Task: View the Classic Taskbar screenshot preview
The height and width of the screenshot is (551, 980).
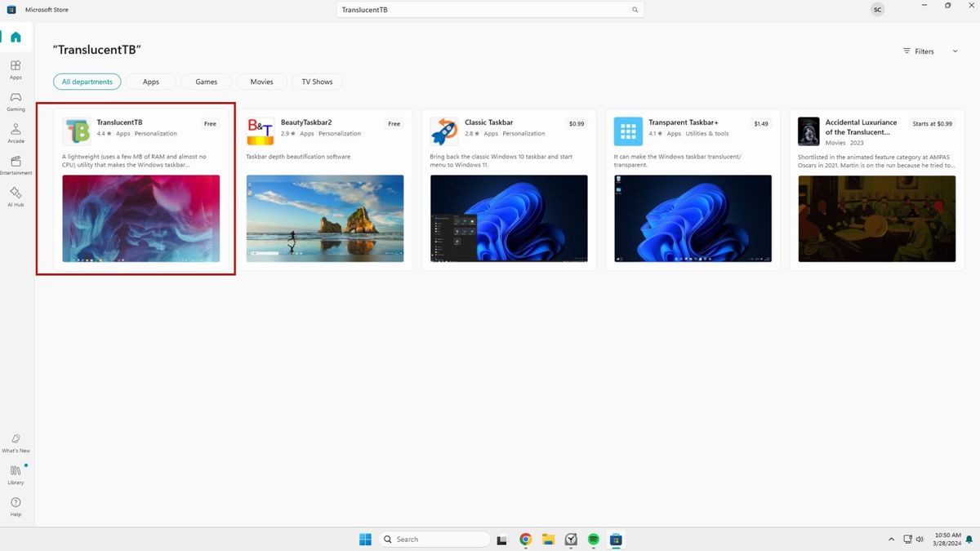Action: coord(509,218)
